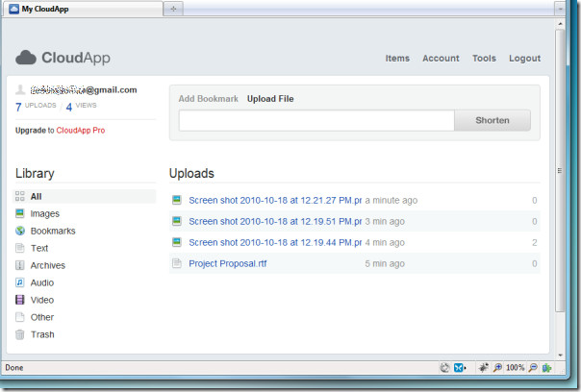Click the Other blank page icon
The image size is (581, 392).
(20, 317)
